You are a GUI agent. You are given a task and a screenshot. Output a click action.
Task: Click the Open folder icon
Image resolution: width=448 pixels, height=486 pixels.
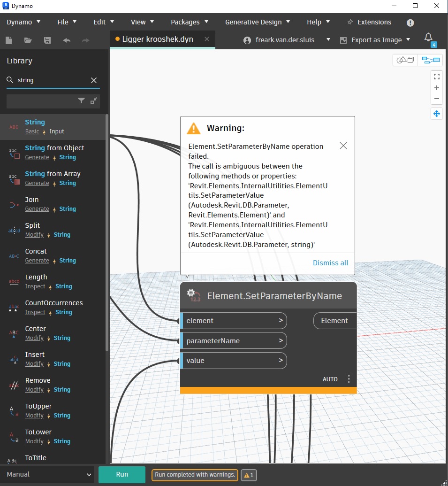(x=28, y=40)
